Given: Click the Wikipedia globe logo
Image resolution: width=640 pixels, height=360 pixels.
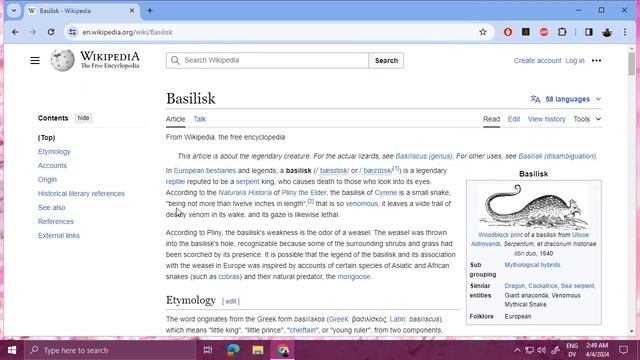Looking at the screenshot, I should 62,60.
